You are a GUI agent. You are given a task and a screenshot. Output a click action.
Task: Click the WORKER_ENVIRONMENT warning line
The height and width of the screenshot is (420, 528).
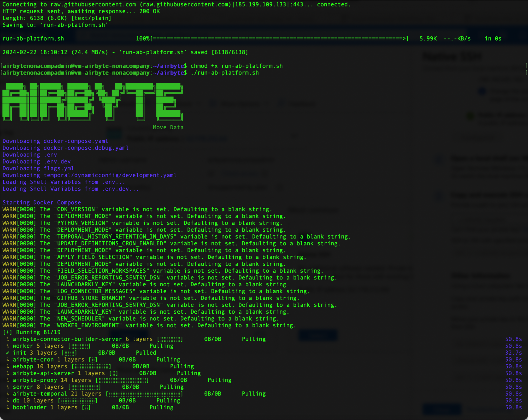click(149, 325)
